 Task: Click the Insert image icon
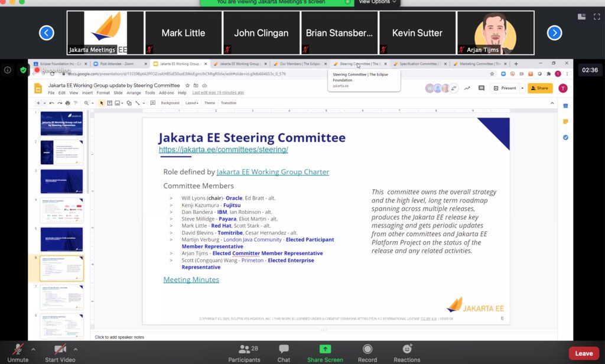118,103
